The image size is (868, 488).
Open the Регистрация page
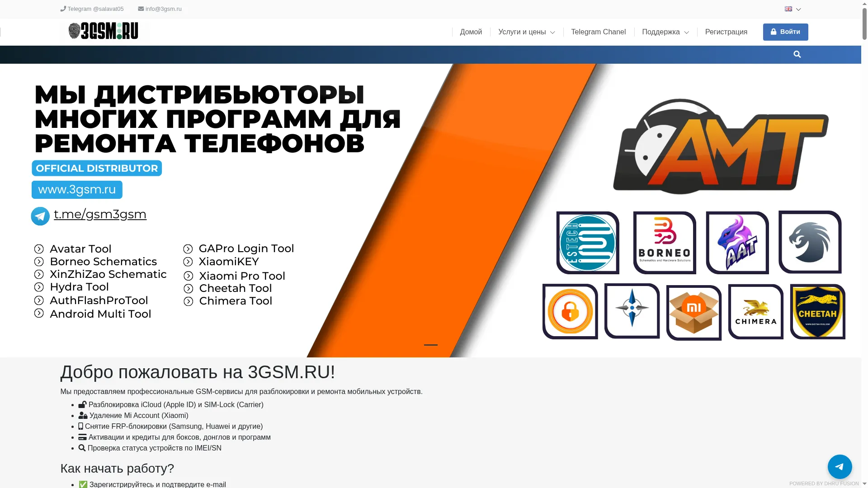(726, 32)
